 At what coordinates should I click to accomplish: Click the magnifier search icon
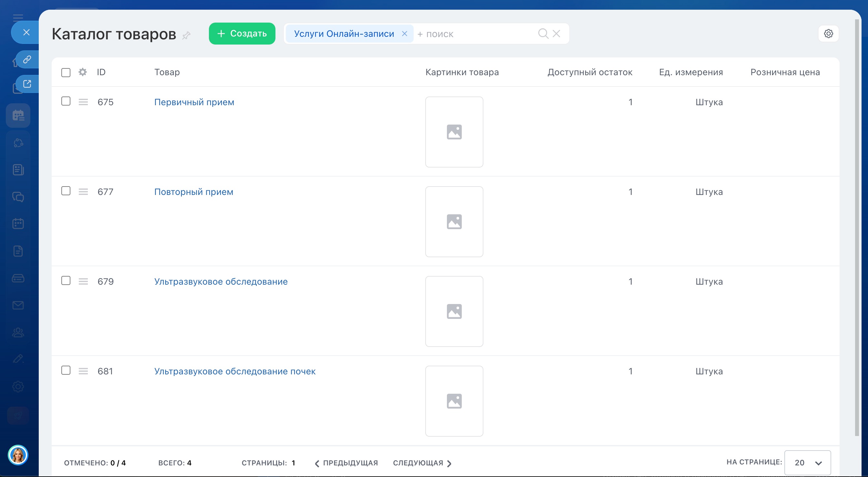[543, 34]
